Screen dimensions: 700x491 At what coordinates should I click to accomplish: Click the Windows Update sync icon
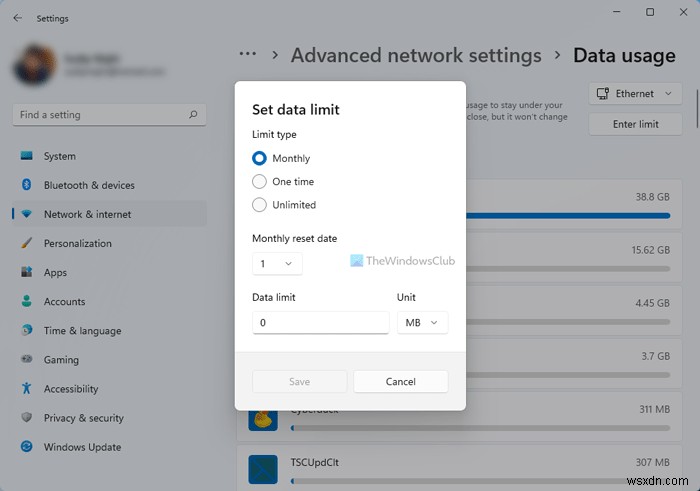point(26,446)
